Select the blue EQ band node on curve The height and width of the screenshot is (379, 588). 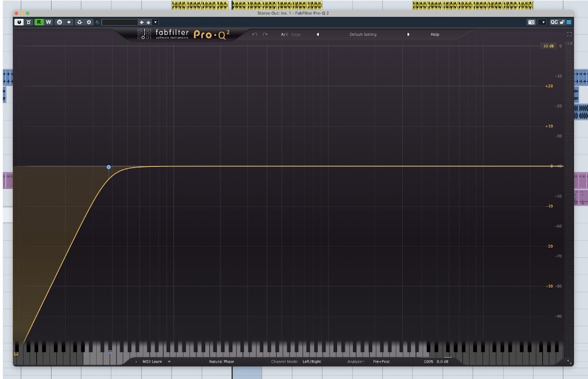[x=108, y=167]
